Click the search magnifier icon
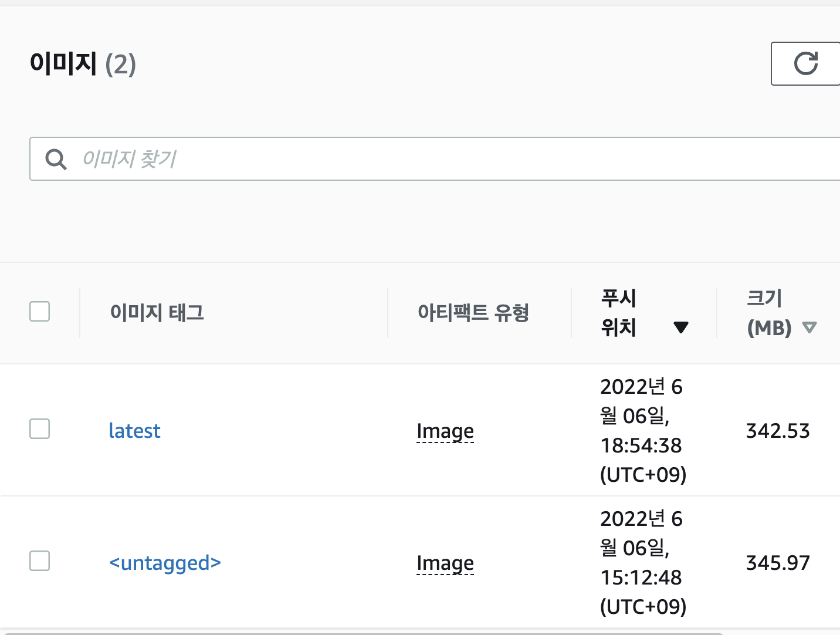Screen dimensions: 840x635 (x=56, y=159)
